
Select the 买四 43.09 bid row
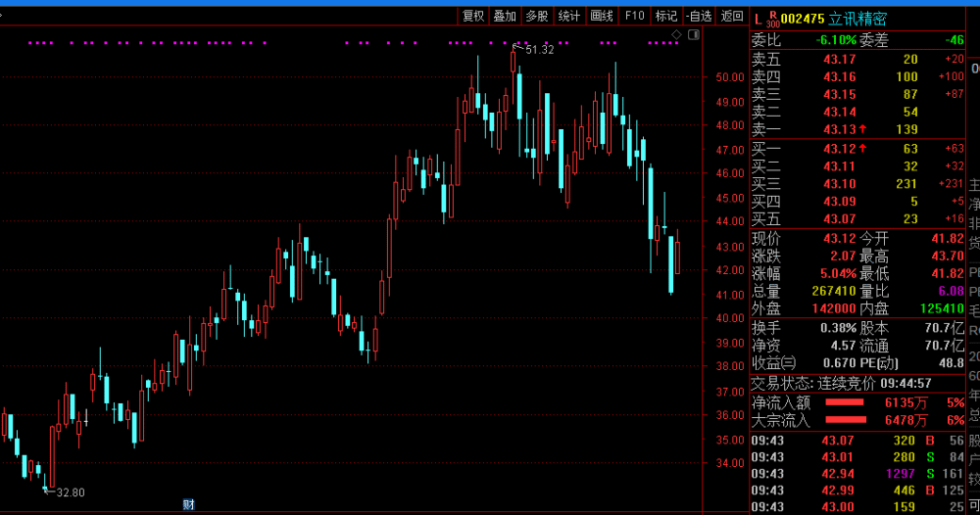click(857, 201)
